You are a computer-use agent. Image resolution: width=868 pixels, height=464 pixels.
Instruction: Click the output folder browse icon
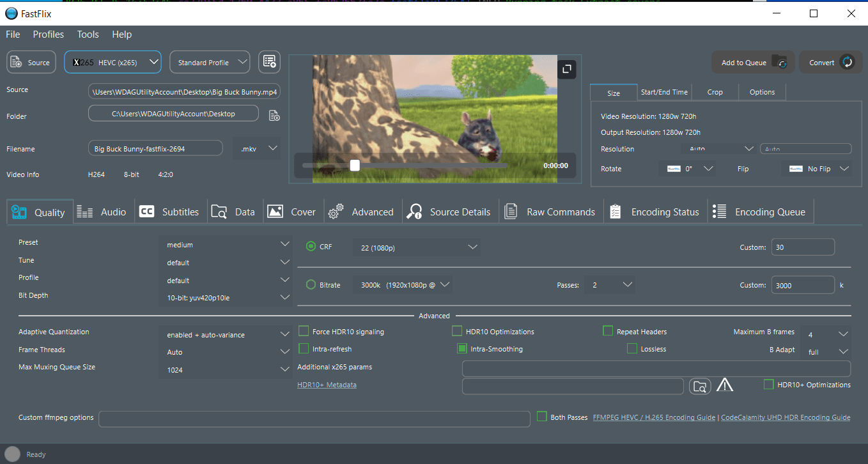click(x=274, y=116)
